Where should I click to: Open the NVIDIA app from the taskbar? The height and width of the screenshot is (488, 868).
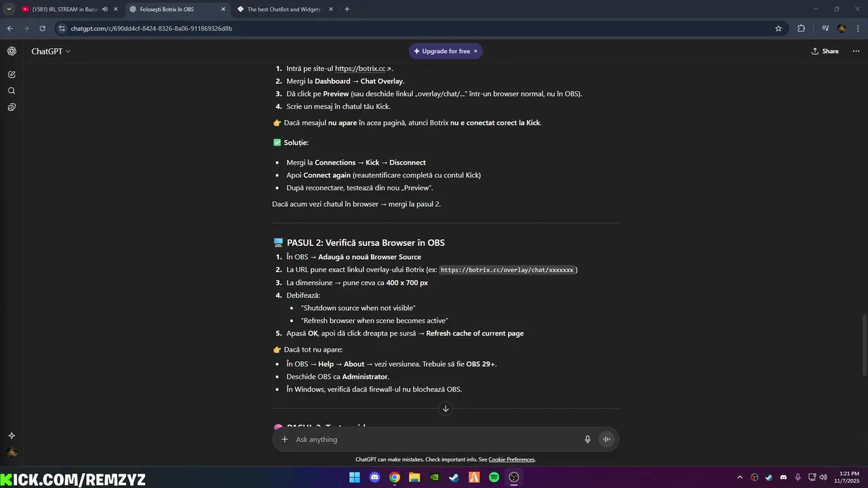435,477
